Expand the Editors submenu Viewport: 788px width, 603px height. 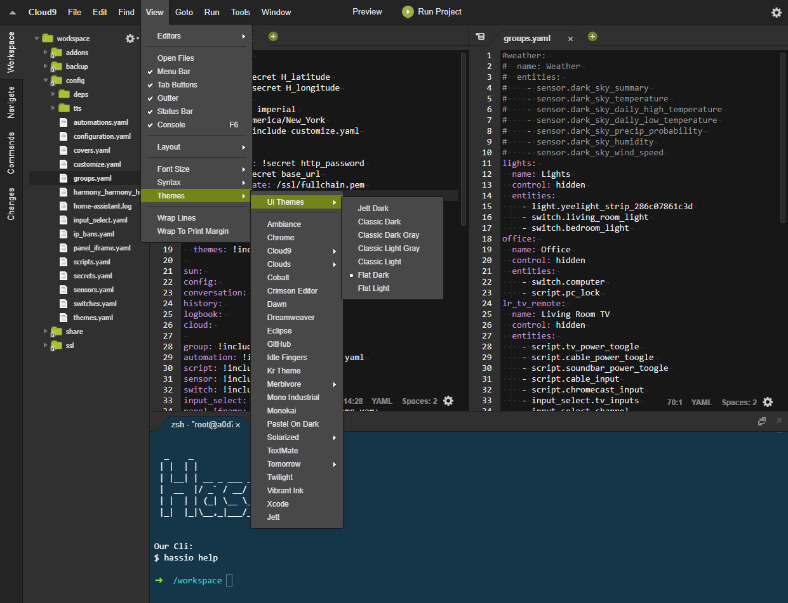196,36
